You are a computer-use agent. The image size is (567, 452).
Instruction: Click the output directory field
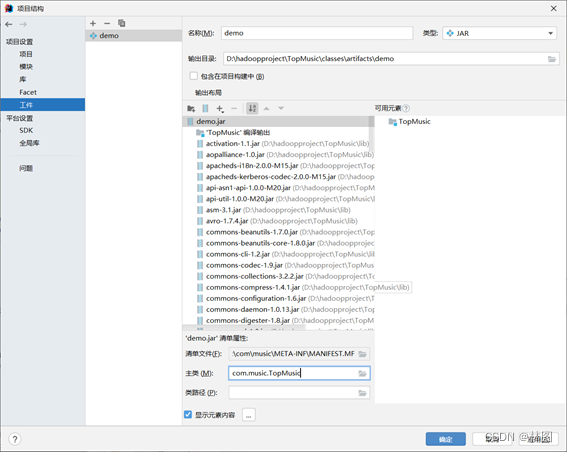391,59
